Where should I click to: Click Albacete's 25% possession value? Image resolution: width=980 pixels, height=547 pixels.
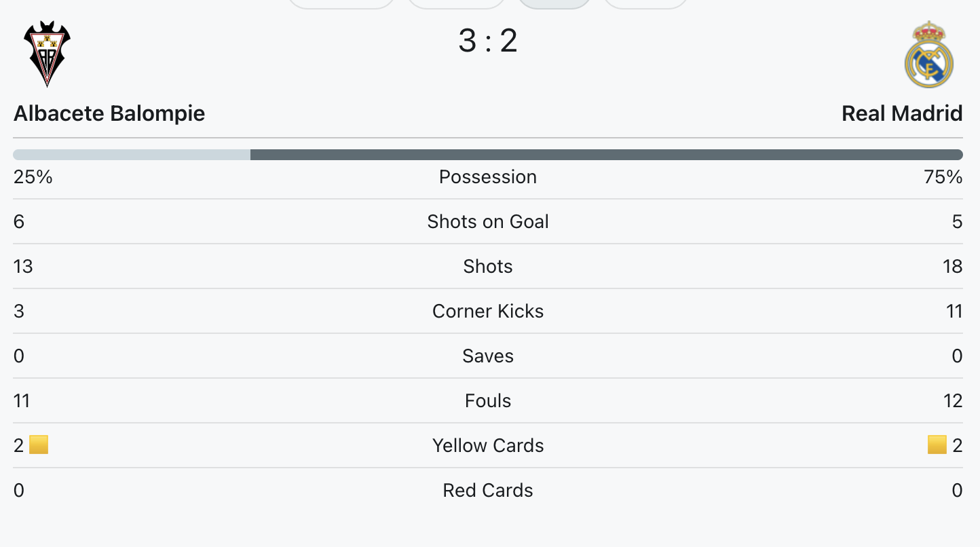[33, 177]
